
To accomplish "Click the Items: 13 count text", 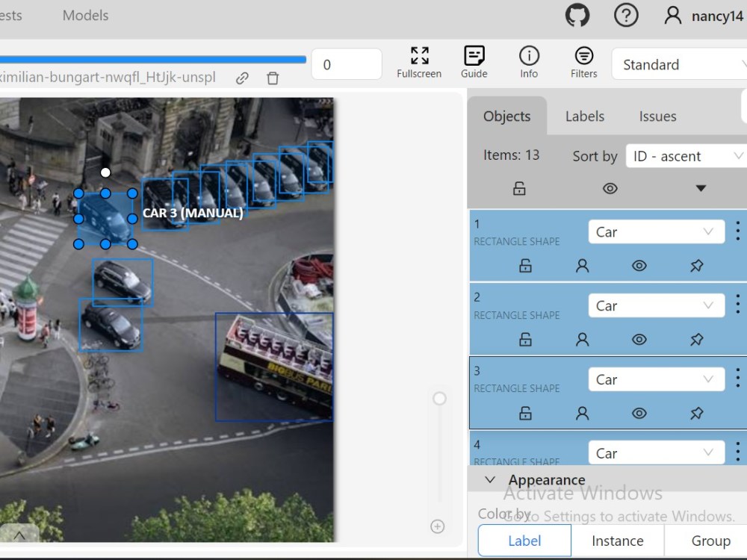I will click(511, 155).
